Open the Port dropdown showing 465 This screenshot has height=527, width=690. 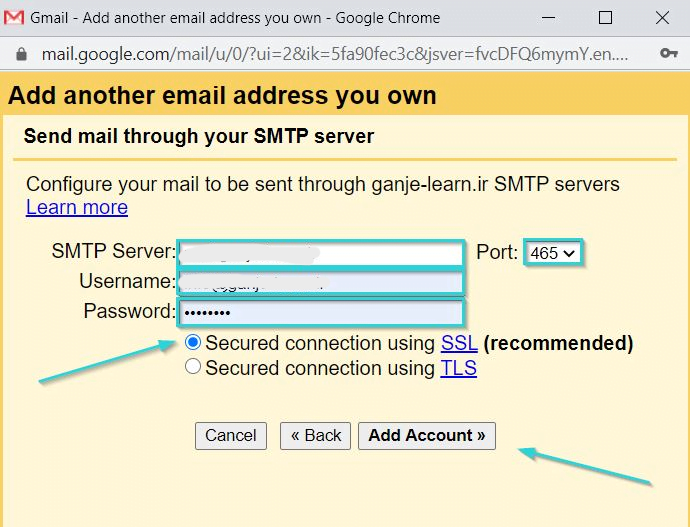point(553,253)
